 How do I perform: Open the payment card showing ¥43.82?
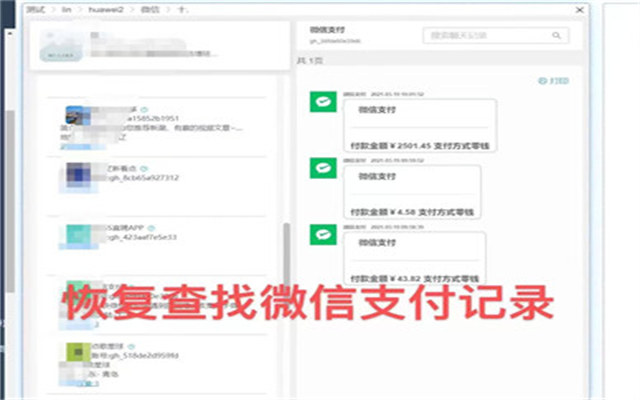[415, 258]
